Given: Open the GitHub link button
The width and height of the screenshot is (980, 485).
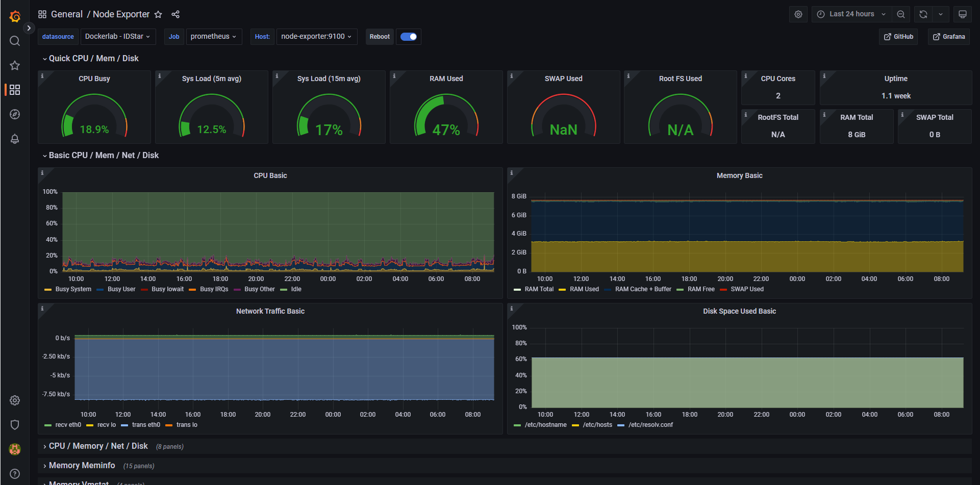Looking at the screenshot, I should click(898, 37).
